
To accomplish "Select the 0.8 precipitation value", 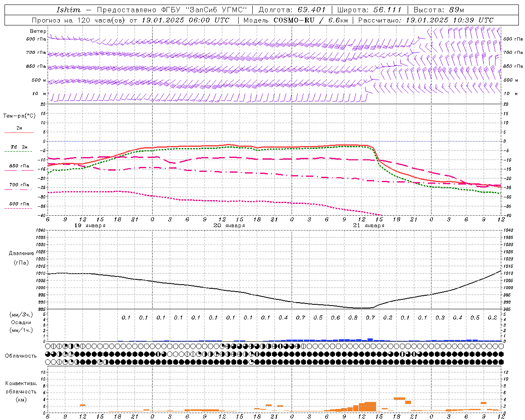I will 353,318.
